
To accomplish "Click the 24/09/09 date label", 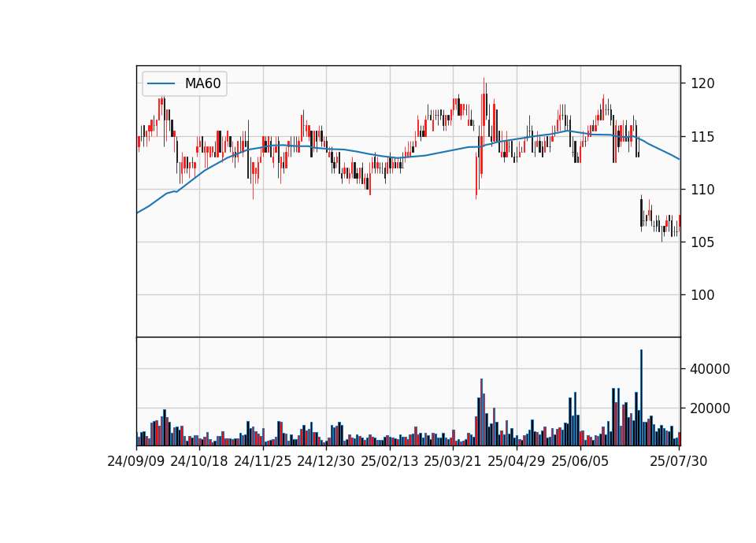I will [136, 461].
